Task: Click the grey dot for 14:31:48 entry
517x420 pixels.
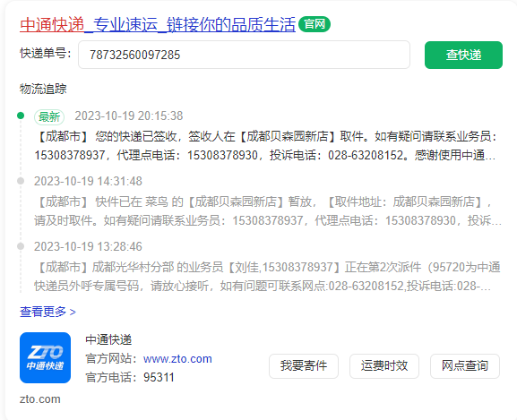Action: (x=21, y=181)
